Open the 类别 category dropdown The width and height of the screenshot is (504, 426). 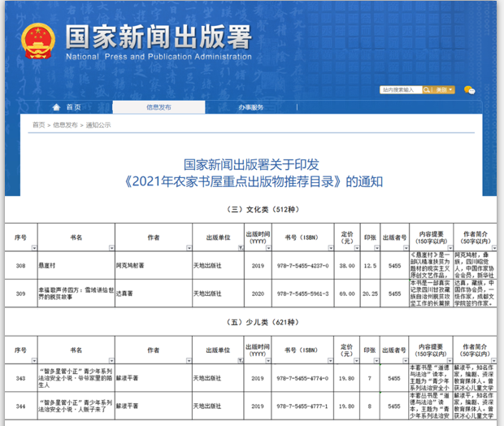[444, 89]
